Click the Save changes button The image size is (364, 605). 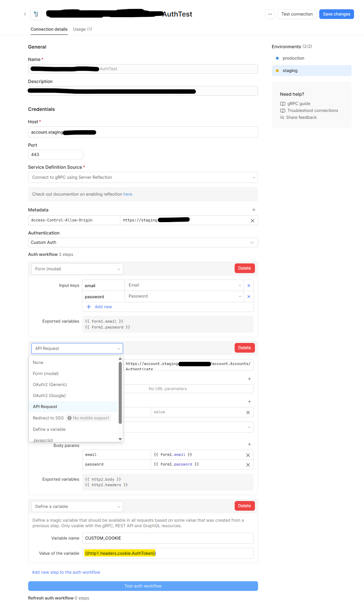(336, 14)
